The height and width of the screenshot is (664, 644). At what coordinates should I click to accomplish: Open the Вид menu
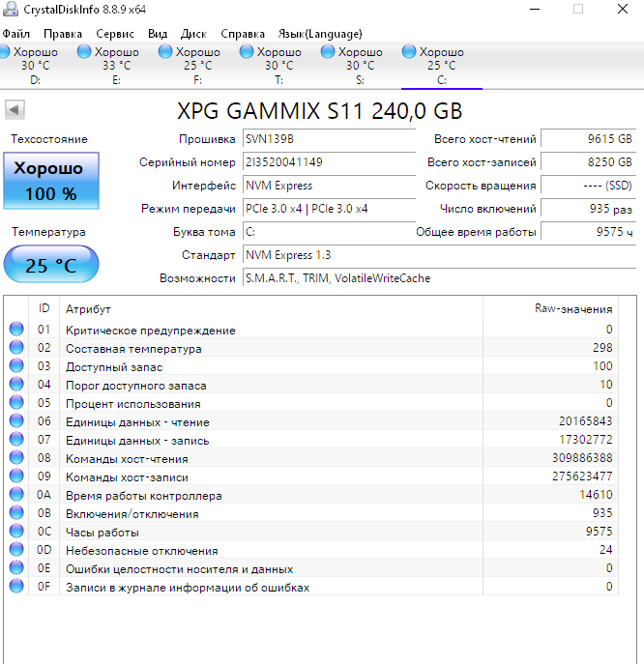coord(158,34)
